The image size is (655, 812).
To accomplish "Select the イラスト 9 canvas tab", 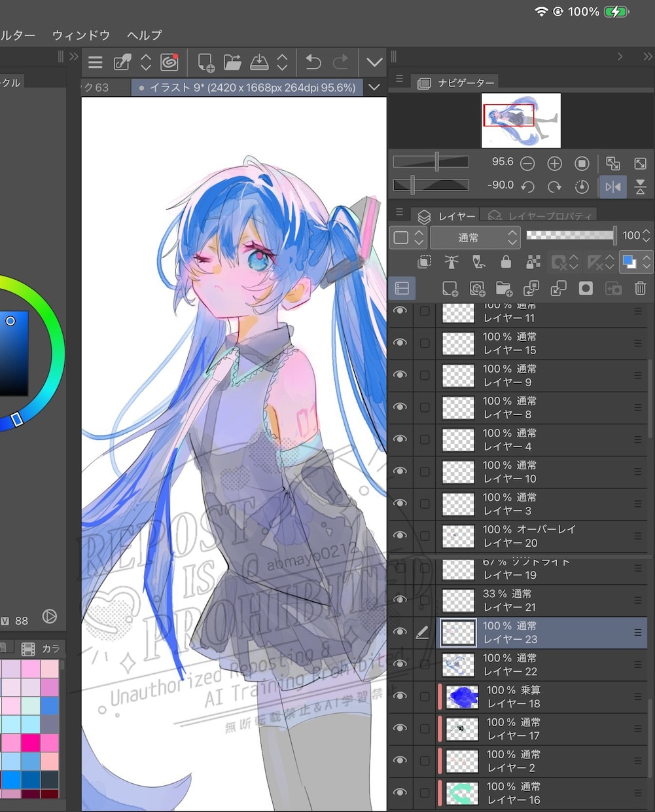I will [x=247, y=87].
